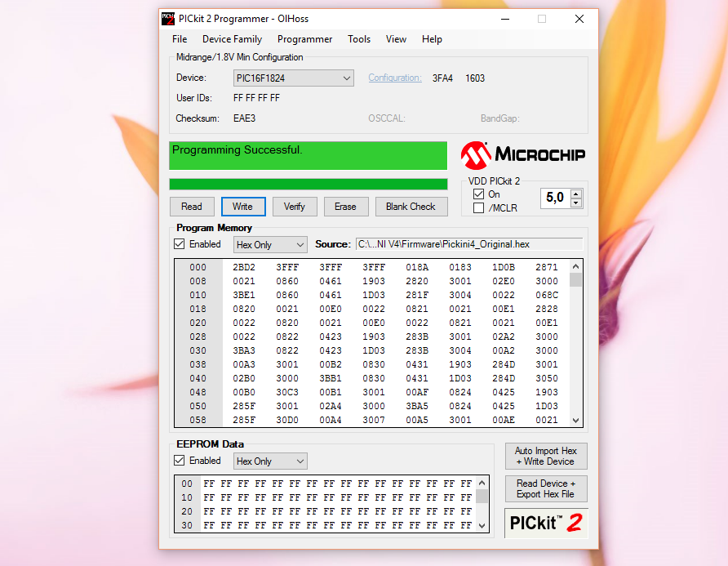Open the Configuration link
728x566 pixels.
click(x=395, y=78)
